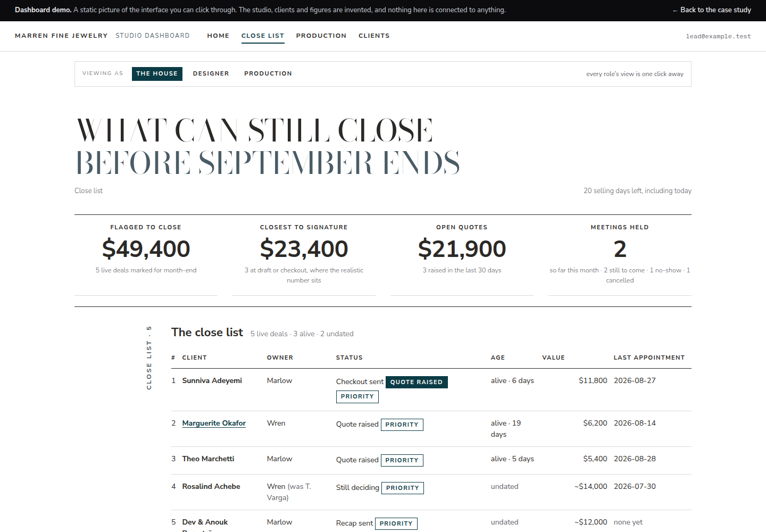Click the Priority tag in Sunniva Adeyemi row
Viewport: 766px width, 532px height.
pos(357,396)
